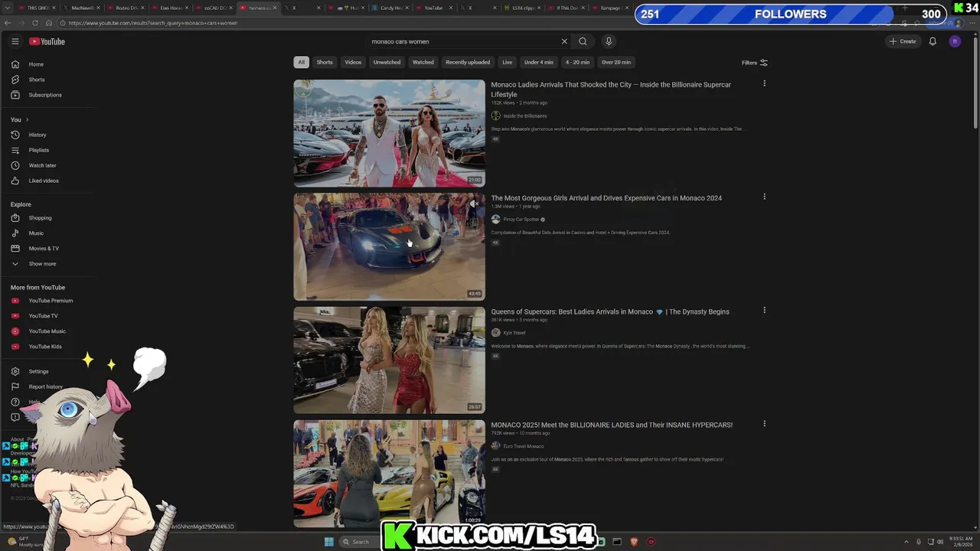Switch to the Candy Hea browser tab

tap(390, 8)
